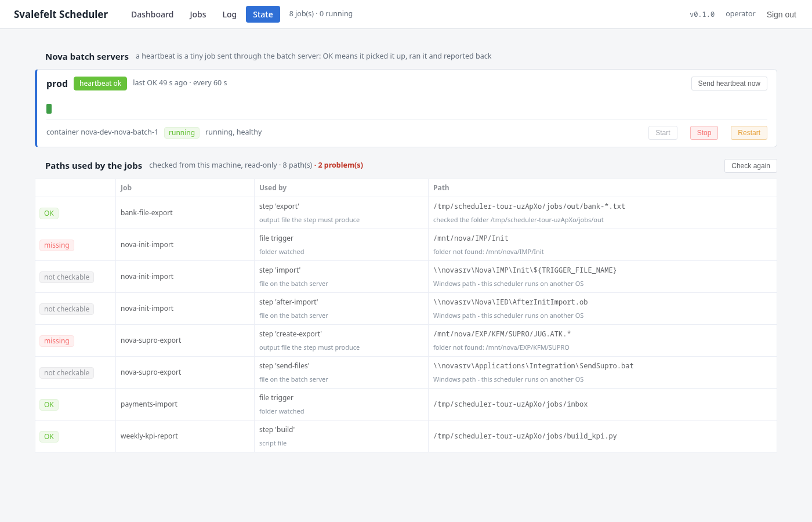Screen dimensions: 812x522
Task: Click path /tmp/scheduler-tour-uzApXo/jobs/out/bank-*.txt
Action: pos(529,206)
